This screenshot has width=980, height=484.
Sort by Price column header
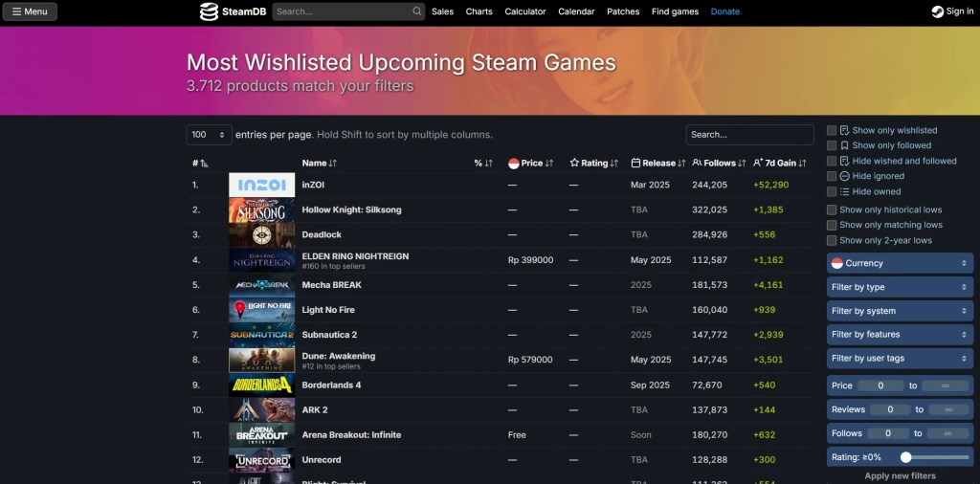[x=531, y=163]
